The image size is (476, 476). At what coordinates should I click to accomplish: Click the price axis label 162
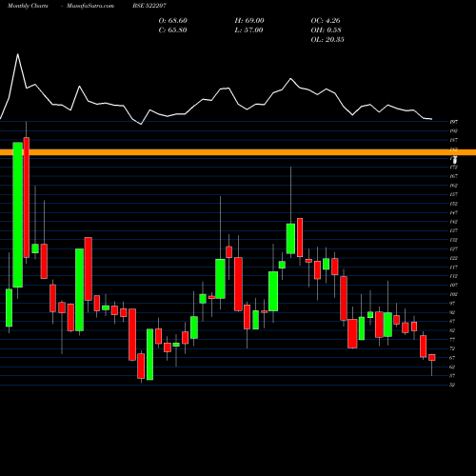[454, 186]
